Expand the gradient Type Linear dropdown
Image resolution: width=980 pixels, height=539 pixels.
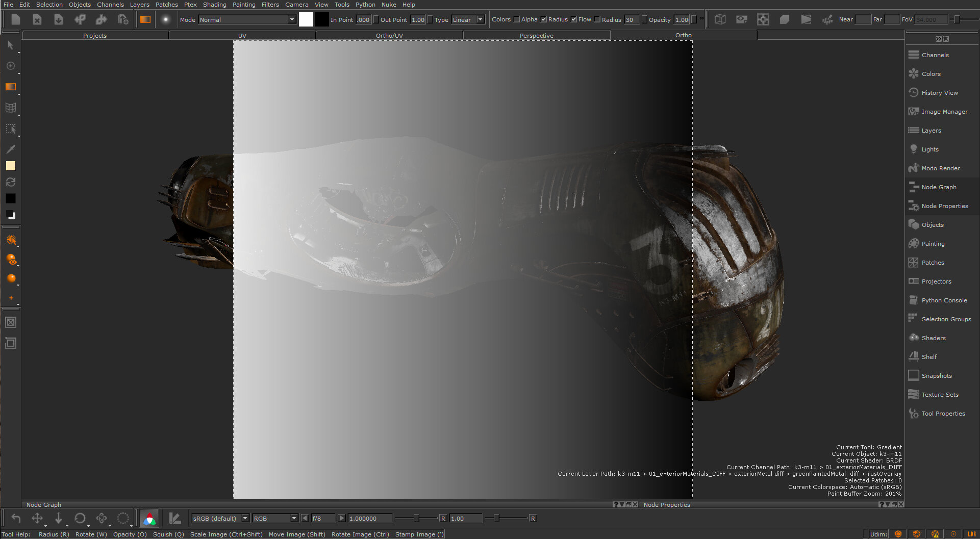tap(467, 19)
